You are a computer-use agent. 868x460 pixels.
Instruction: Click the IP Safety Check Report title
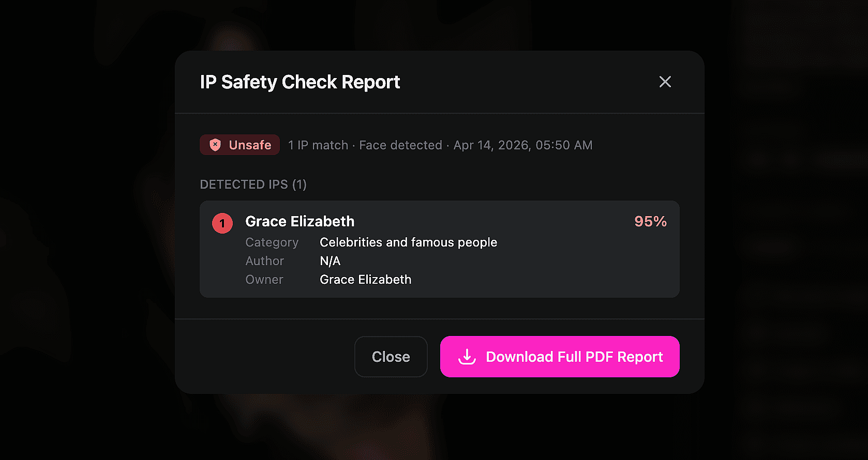point(300,82)
